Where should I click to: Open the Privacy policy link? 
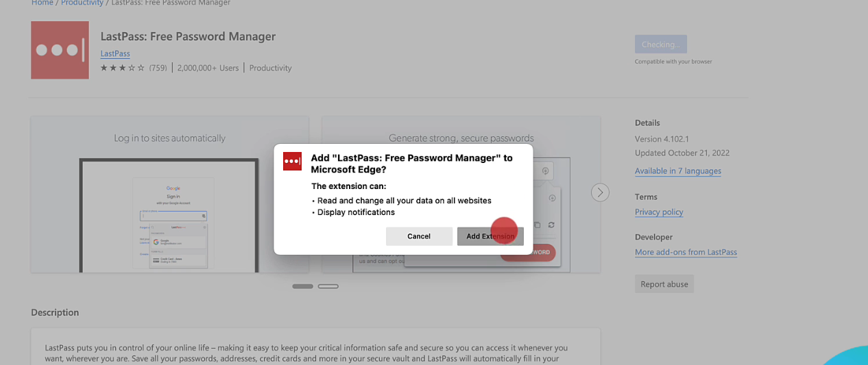(659, 212)
